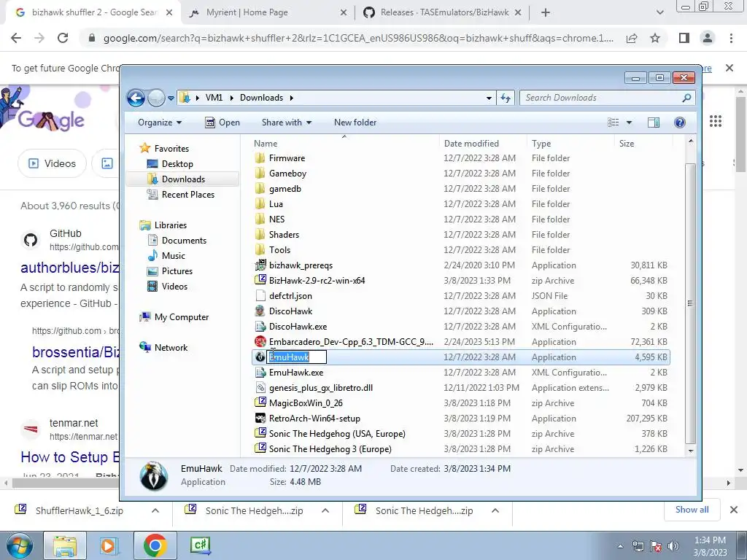747x560 pixels.
Task: Click the Search Downloads field
Action: click(x=608, y=98)
